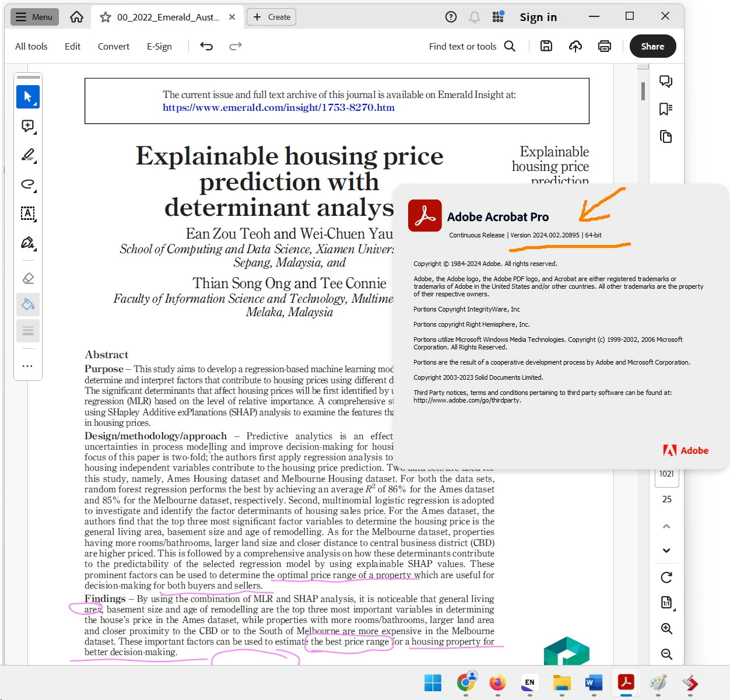Open the notifications bell
Image resolution: width=730 pixels, height=700 pixels.
point(475,17)
